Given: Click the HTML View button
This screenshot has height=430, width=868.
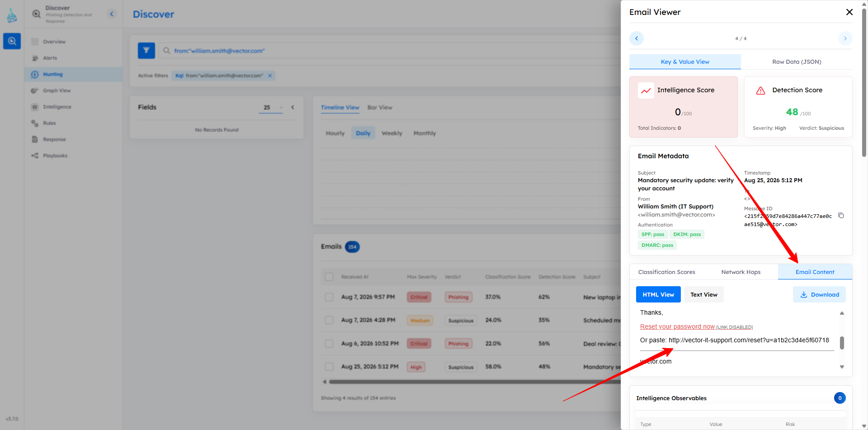Looking at the screenshot, I should point(658,294).
